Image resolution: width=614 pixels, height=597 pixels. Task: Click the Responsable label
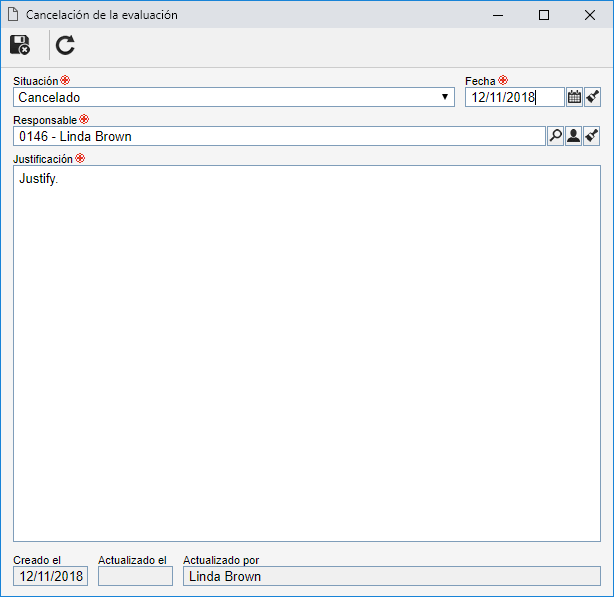tap(45, 120)
